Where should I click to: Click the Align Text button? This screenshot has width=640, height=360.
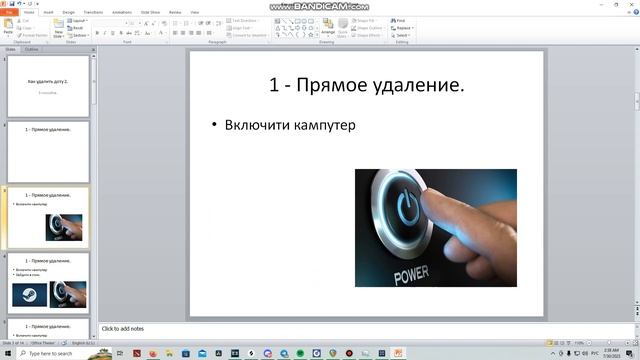pyautogui.click(x=239, y=28)
